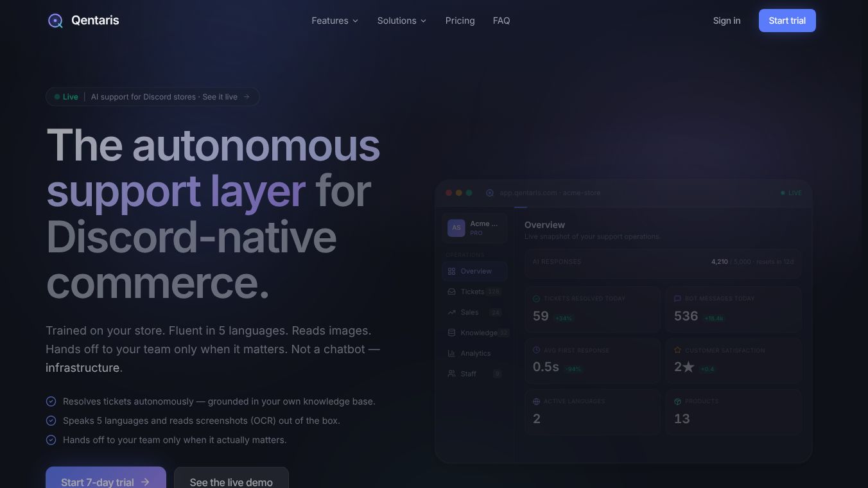Click the AI responses usage bar

click(x=663, y=263)
